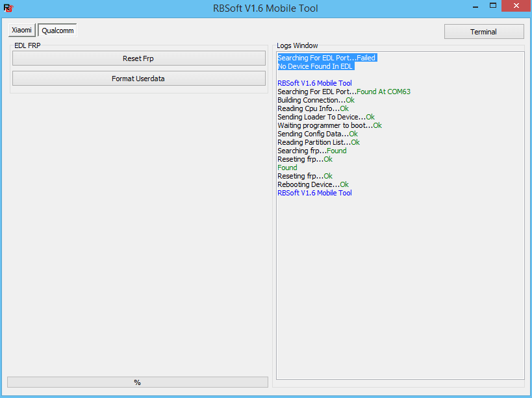Viewport: 532px width, 398px height.
Task: Click the 'Rebooting Device...Ok' log line
Action: 313,184
